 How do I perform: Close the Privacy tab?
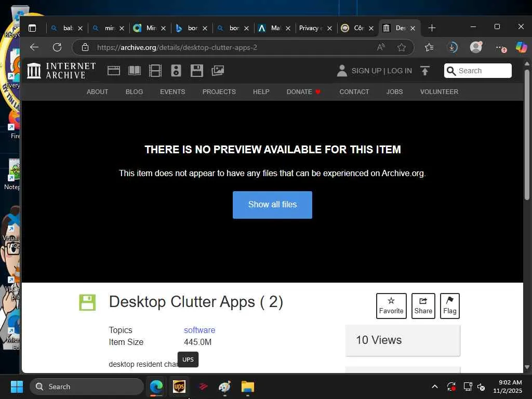point(329,28)
